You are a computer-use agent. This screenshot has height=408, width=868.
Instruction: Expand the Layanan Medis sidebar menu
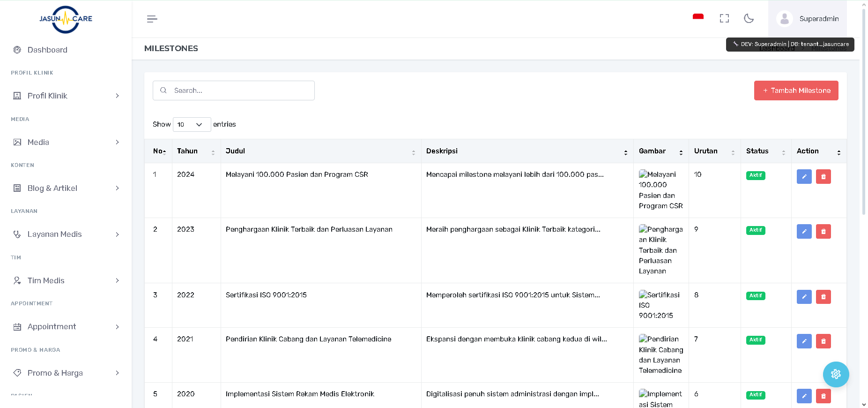pos(66,234)
